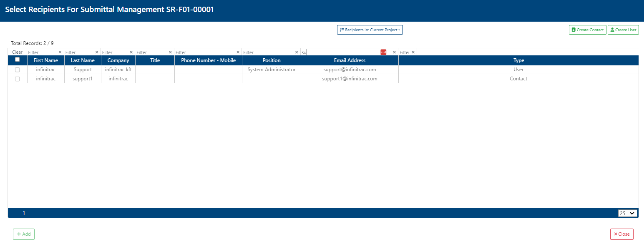Screen dimensions: 644x244
Task: Focus the First Name filter field
Action: [x=43, y=52]
